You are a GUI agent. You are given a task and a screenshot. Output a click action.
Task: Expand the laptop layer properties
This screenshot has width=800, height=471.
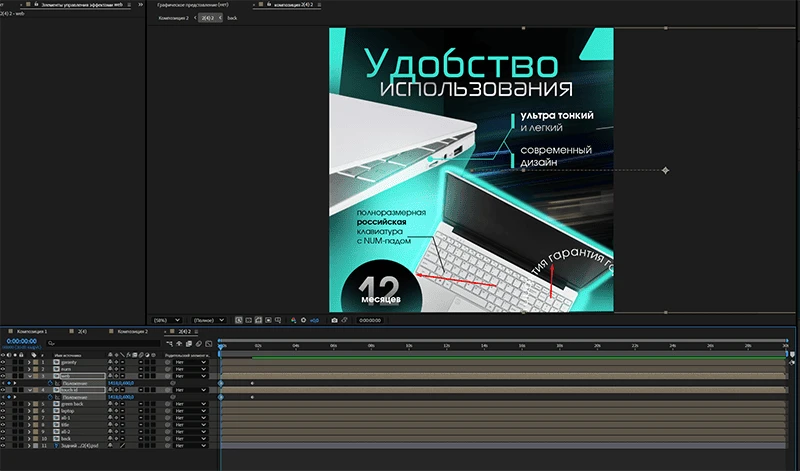click(29, 411)
